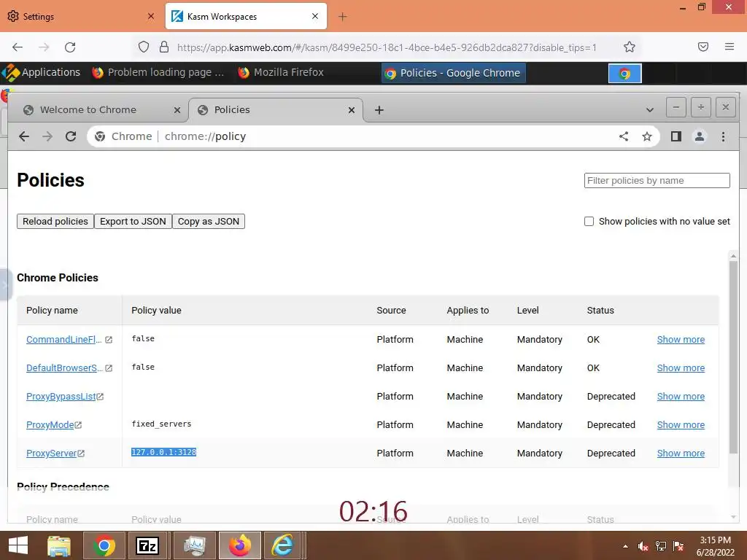Switch to Mozilla Firefox task item
Image resolution: width=747 pixels, height=560 pixels.
pyautogui.click(x=282, y=72)
